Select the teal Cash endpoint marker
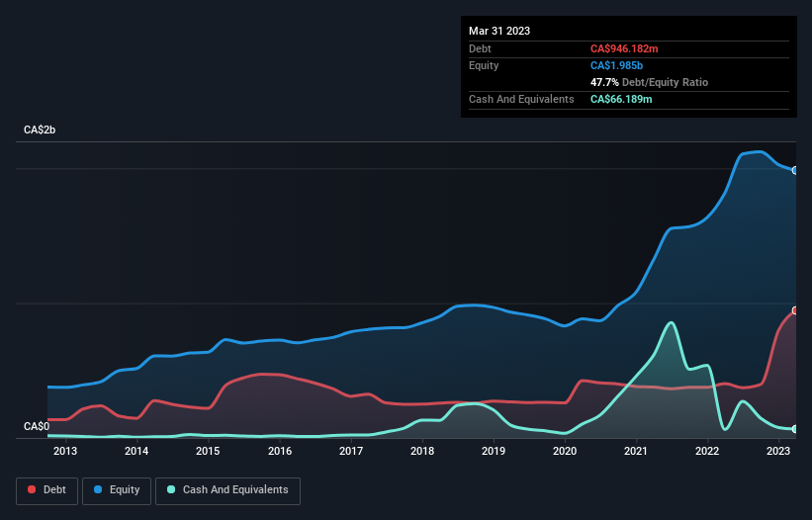Screen dimensions: 812x520 pos(795,429)
